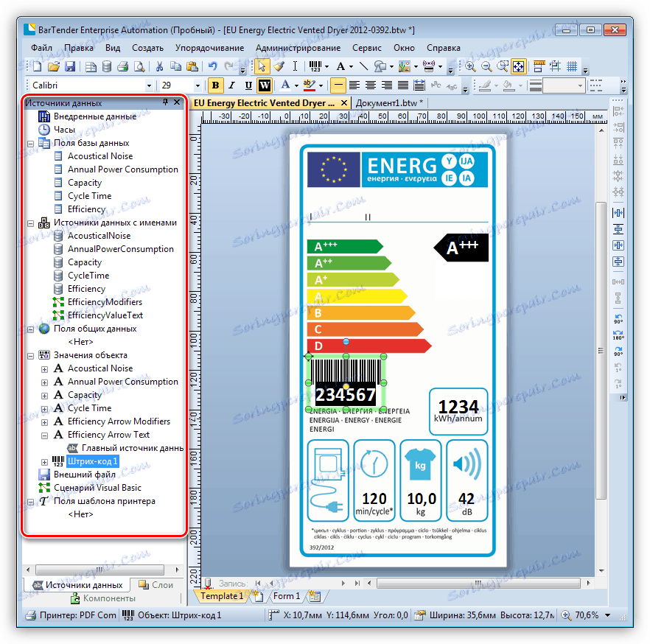
Task: Toggle Bold text formatting
Action: coord(215,85)
